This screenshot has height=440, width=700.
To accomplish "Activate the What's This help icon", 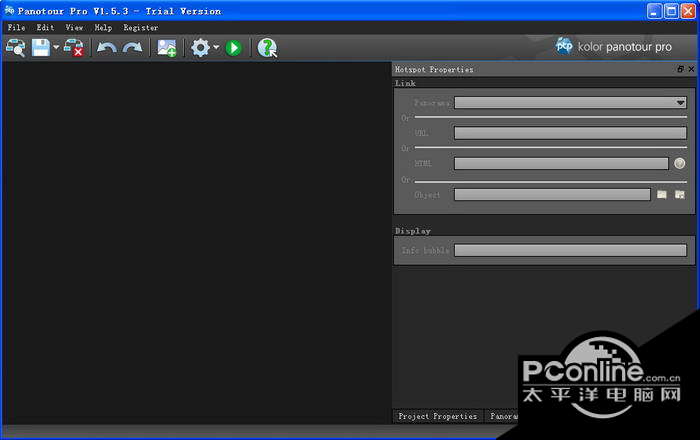I will [267, 48].
